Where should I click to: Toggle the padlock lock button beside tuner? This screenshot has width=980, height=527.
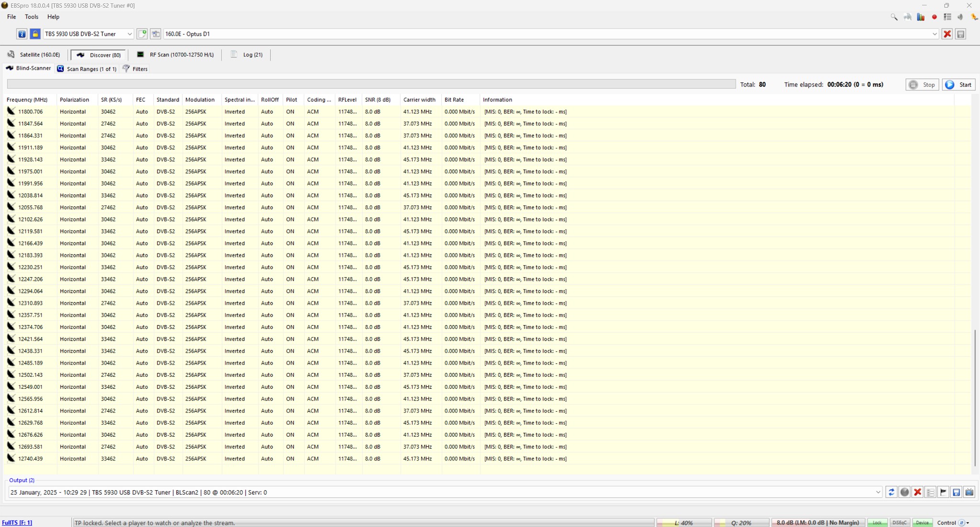(35, 34)
